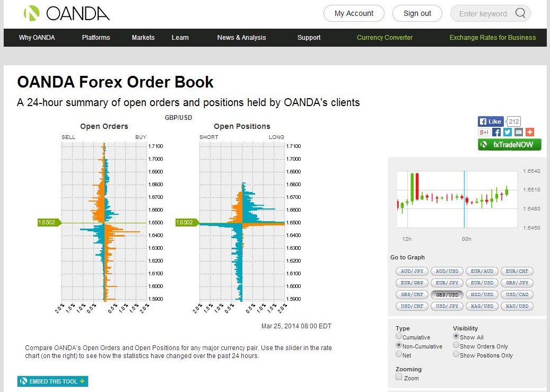Go to the XAG/USD graph
Image resolution: width=550 pixels, height=392 pixels.
click(x=482, y=306)
